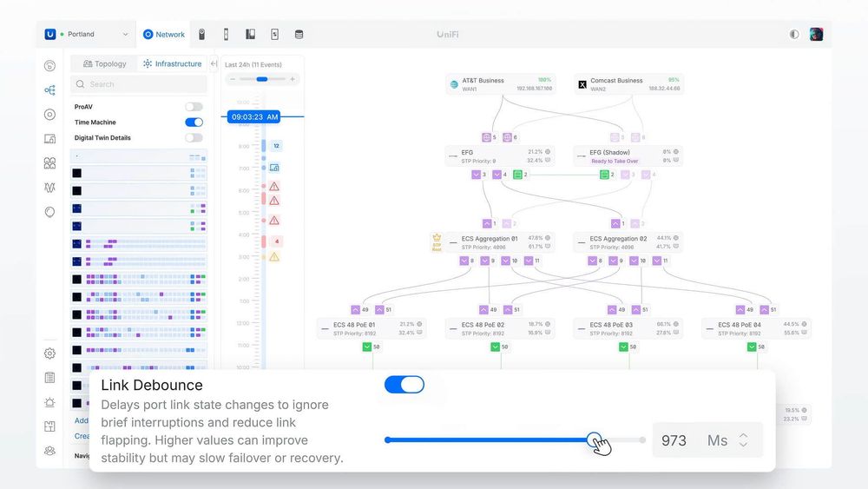Click the "Last 24h (11 Events)" label
The height and width of the screenshot is (489, 868).
(x=253, y=65)
